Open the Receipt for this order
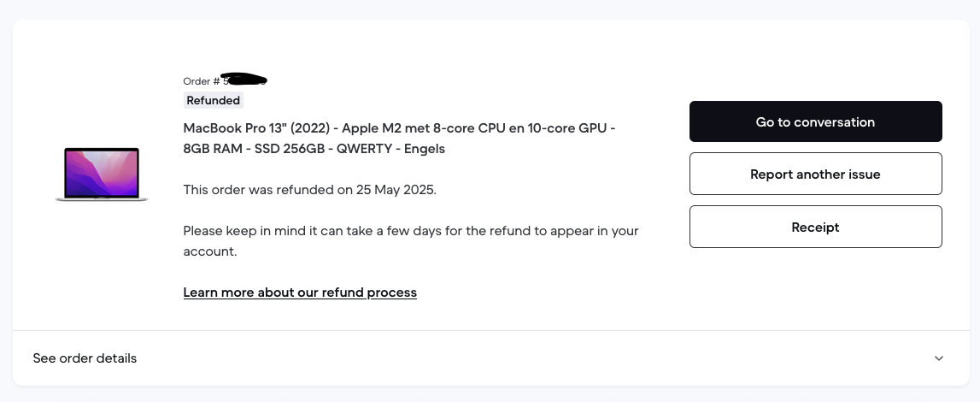 coord(816,227)
